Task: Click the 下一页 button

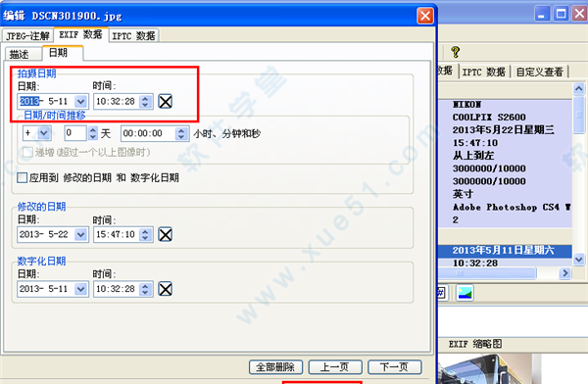Action: pyautogui.click(x=395, y=367)
